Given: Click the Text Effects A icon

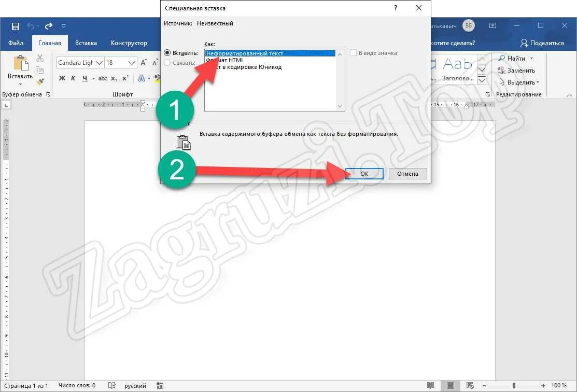Looking at the screenshot, I should click(142, 78).
